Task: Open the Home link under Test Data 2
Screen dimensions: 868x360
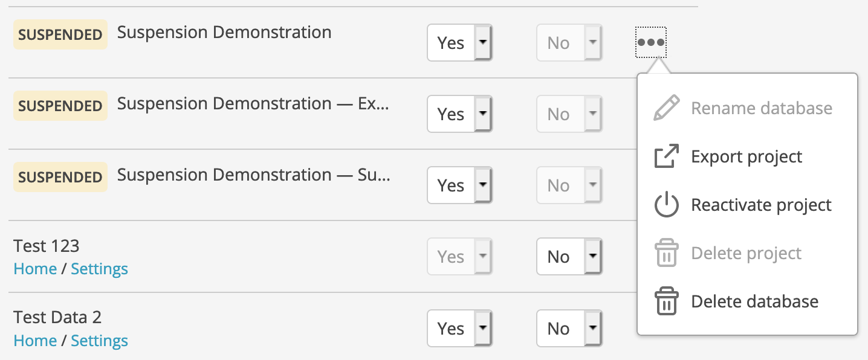Action: (35, 340)
